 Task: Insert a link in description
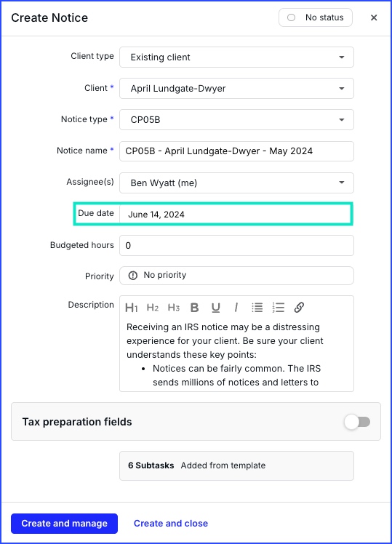point(299,308)
